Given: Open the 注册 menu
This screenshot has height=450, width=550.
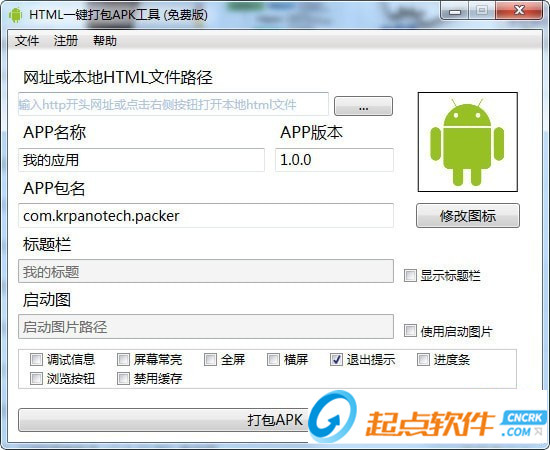Looking at the screenshot, I should click(x=66, y=41).
